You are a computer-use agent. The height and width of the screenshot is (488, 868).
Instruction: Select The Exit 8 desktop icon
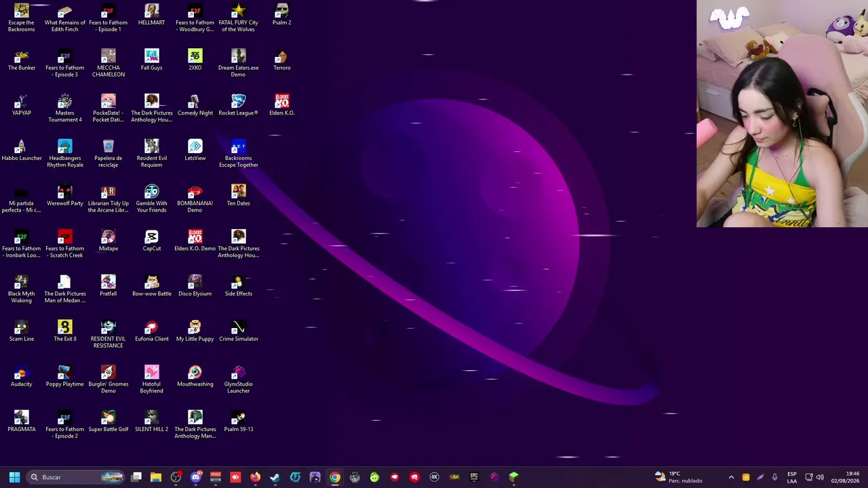(x=65, y=331)
